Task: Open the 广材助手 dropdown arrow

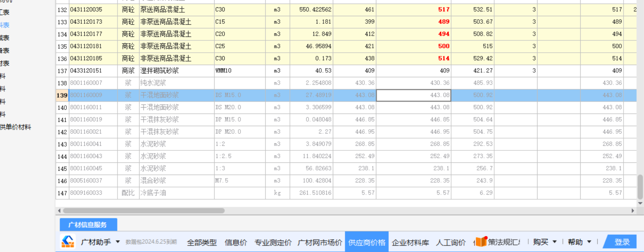Action: [x=118, y=242]
